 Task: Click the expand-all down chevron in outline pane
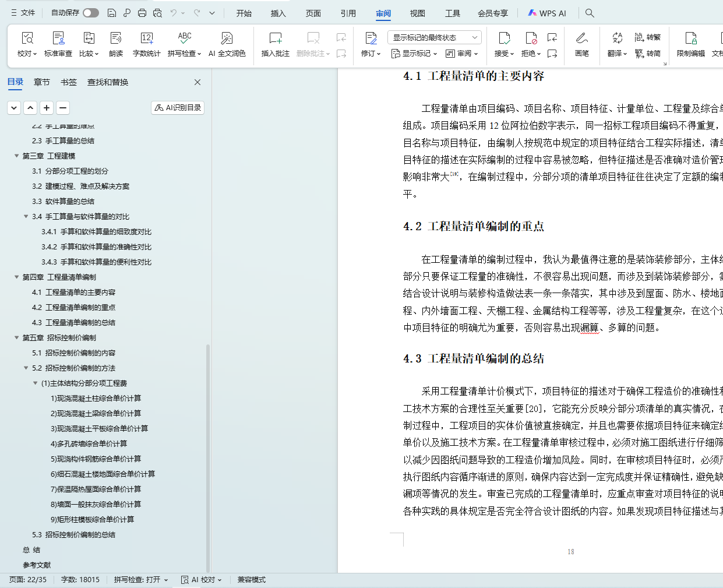coord(14,108)
